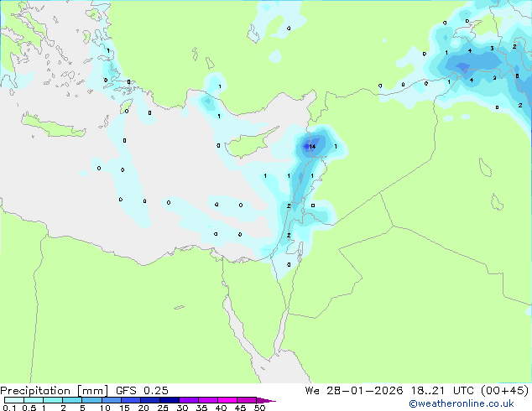Click the '(00+45)' forecast offset text

tap(504, 390)
